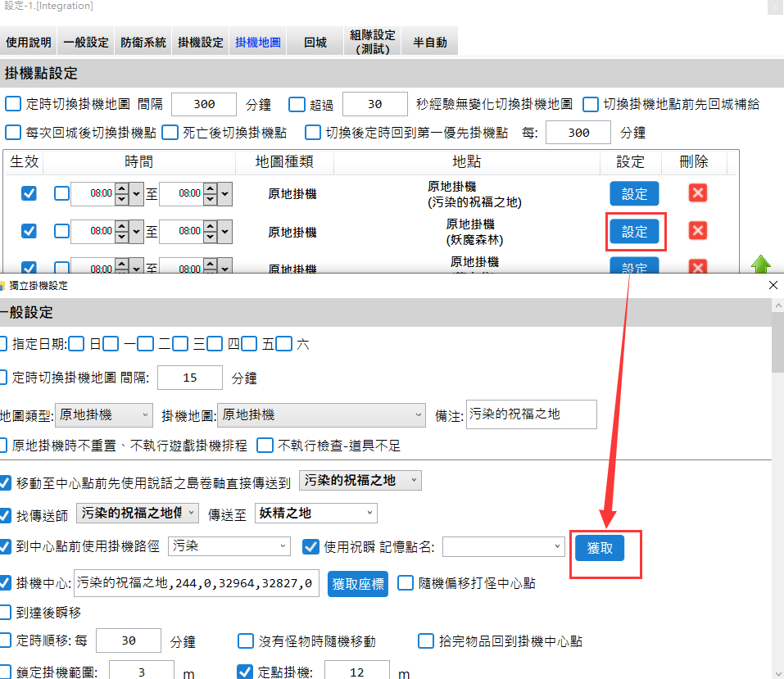Toggle 死亡後切換掛機點 checkbox
This screenshot has width=784, height=679.
tap(170, 132)
